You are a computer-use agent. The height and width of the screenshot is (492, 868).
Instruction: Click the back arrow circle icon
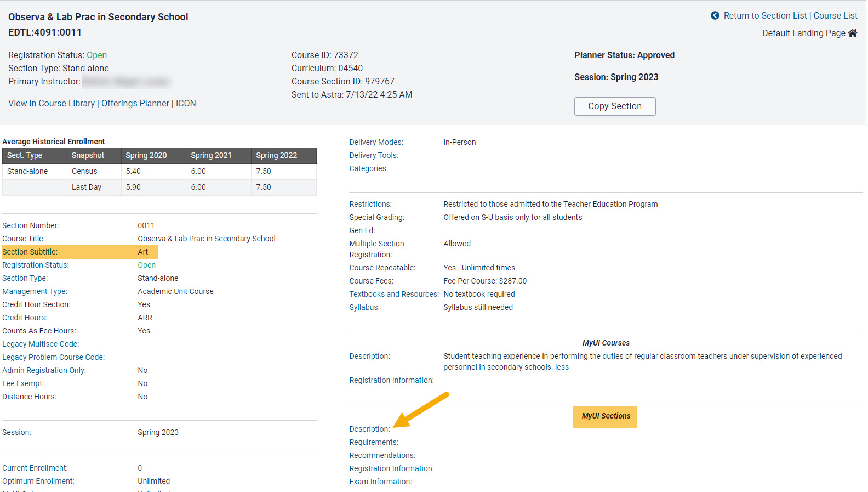pos(715,15)
